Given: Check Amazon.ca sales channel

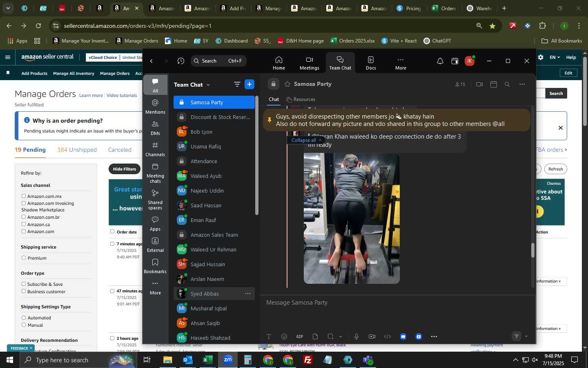Looking at the screenshot, I should click(x=24, y=224).
